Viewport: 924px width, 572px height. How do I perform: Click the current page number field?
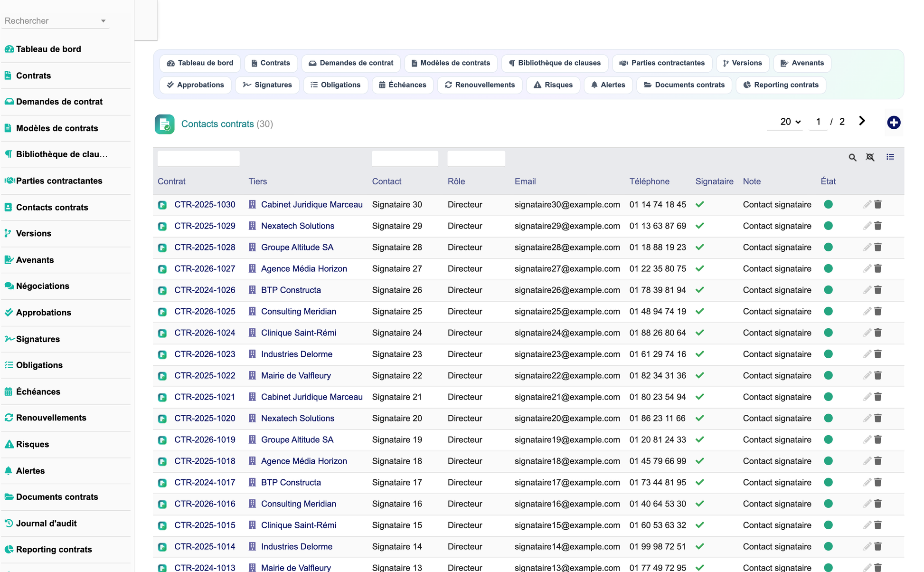818,122
